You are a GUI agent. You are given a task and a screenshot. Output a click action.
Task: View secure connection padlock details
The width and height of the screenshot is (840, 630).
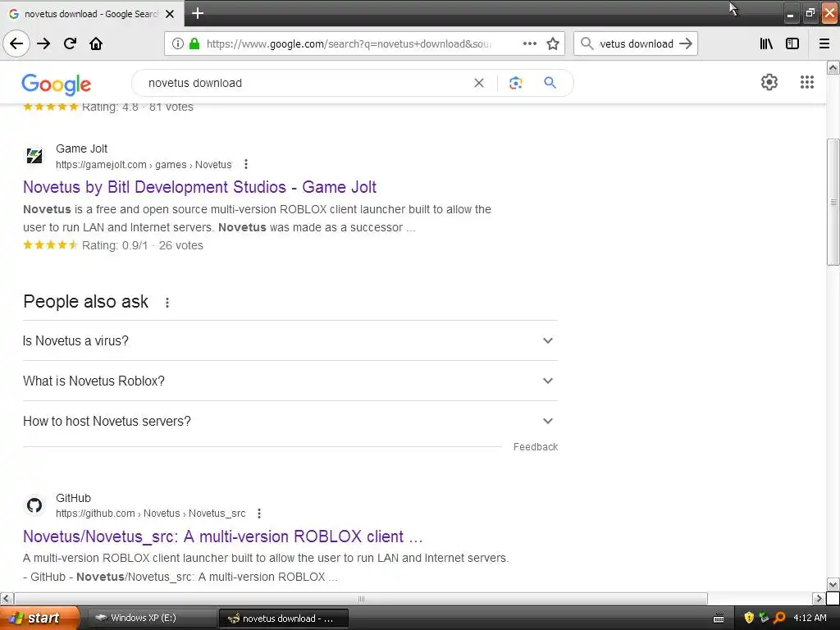(194, 44)
